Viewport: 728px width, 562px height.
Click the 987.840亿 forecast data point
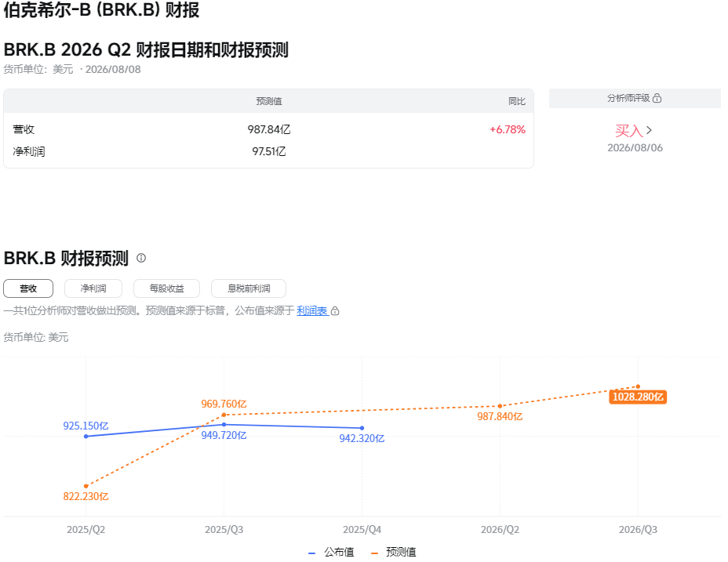pos(500,406)
